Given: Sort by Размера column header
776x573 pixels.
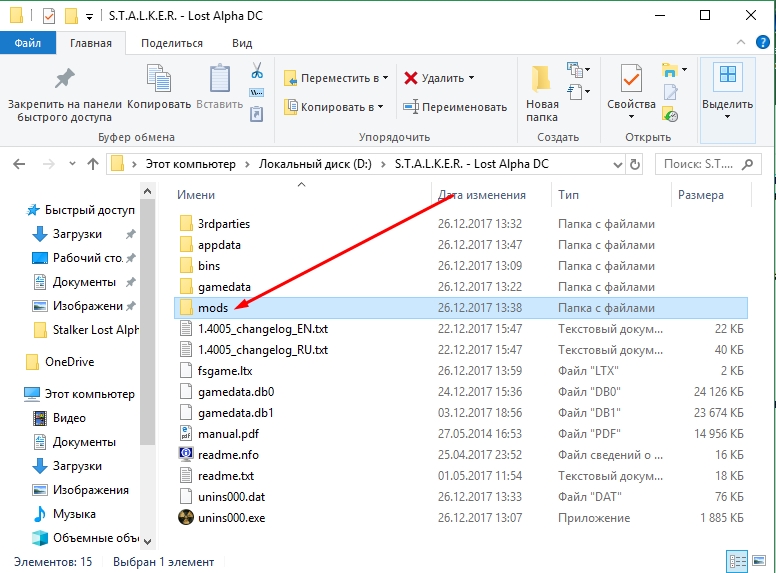Looking at the screenshot, I should click(701, 195).
